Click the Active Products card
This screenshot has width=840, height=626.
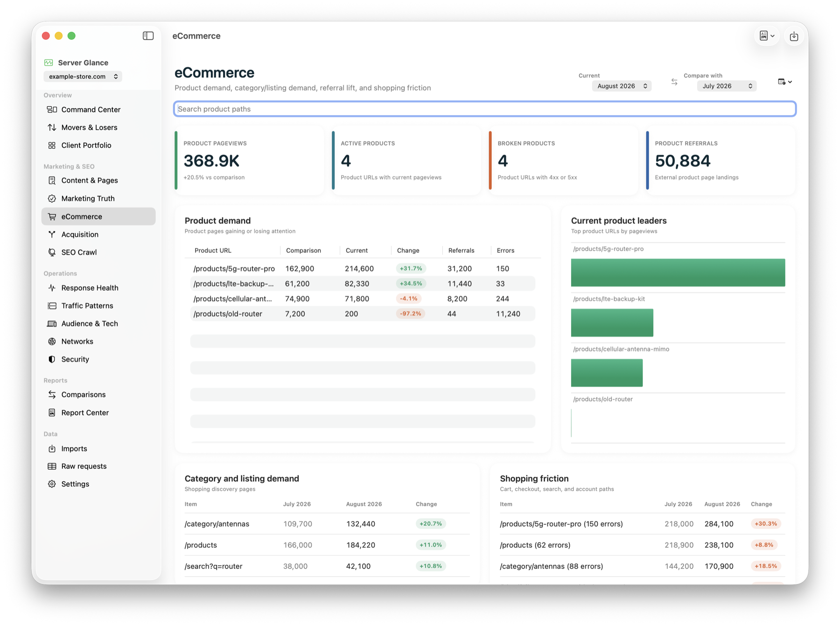pos(406,160)
